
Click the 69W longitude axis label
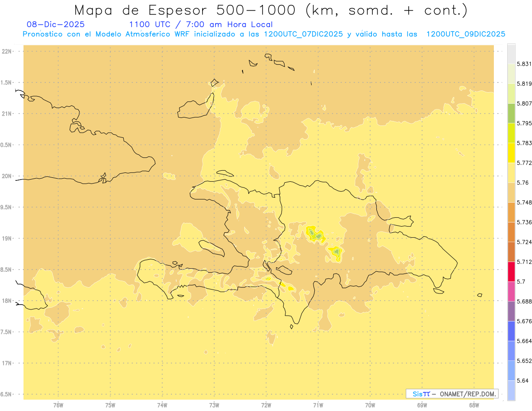pos(422,405)
